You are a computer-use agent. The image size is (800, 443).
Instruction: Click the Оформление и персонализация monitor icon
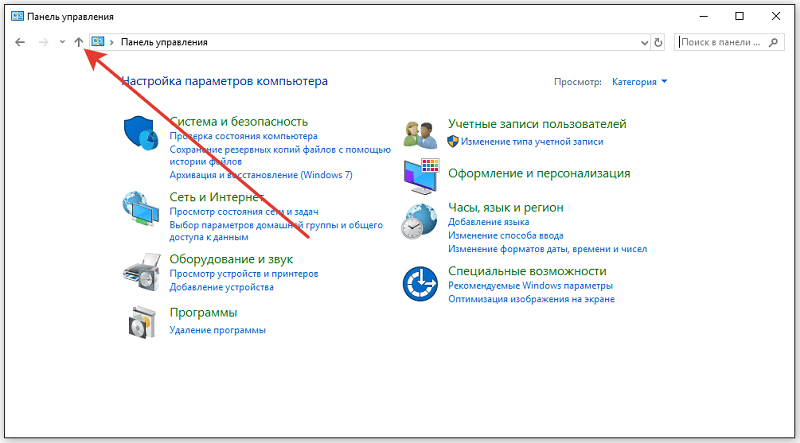[421, 176]
